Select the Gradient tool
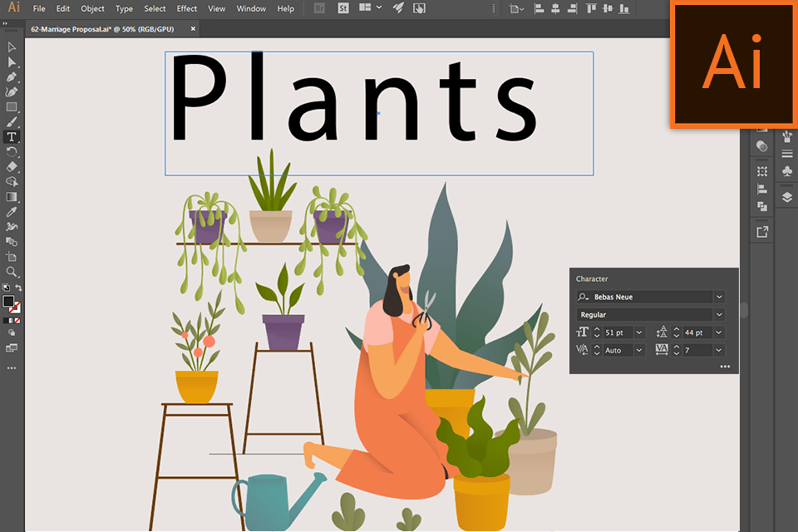The image size is (798, 532). coord(12,197)
